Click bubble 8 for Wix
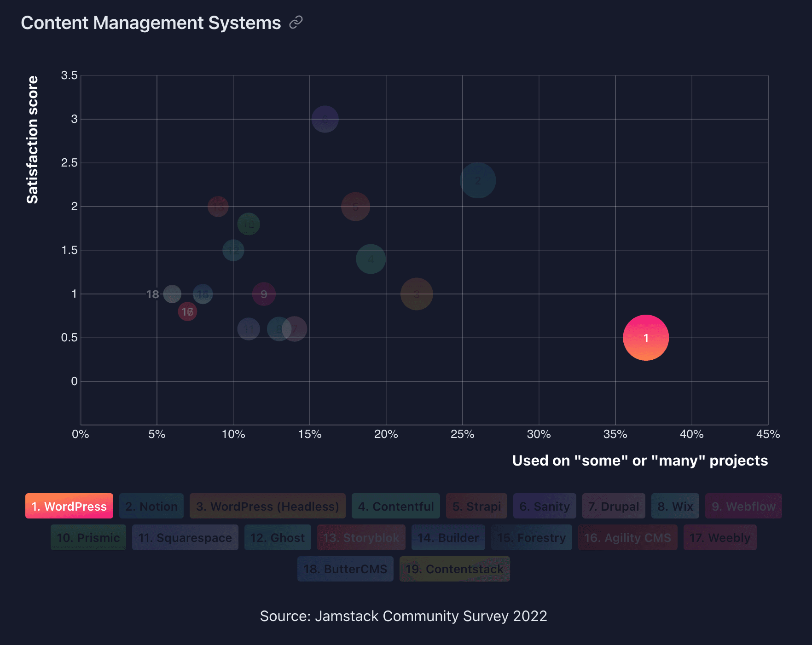 (x=279, y=329)
